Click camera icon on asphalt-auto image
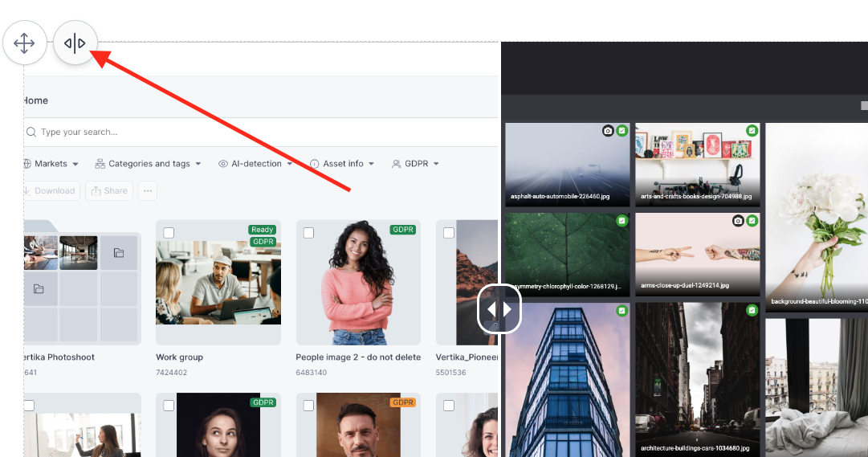The image size is (868, 457). click(x=608, y=131)
